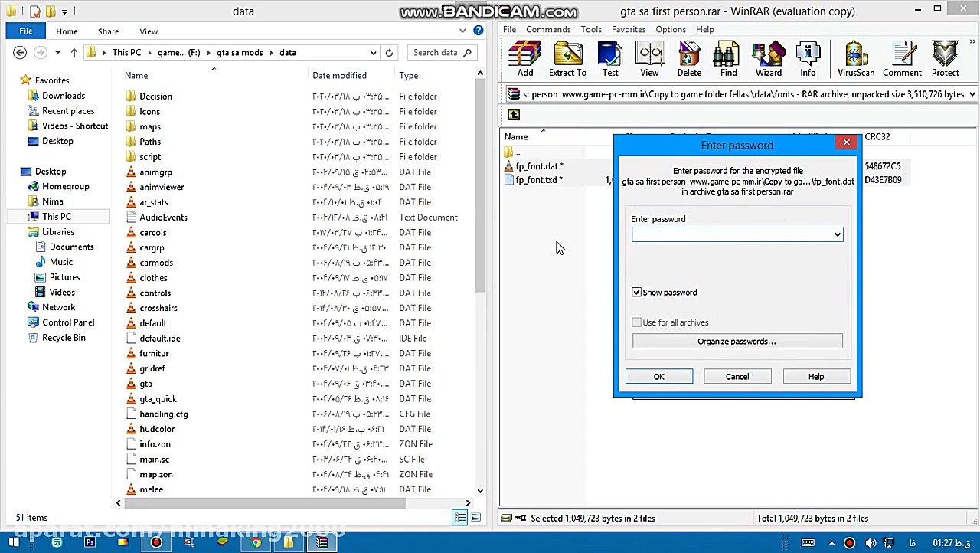Open Google Chrome from the taskbar

click(x=256, y=542)
